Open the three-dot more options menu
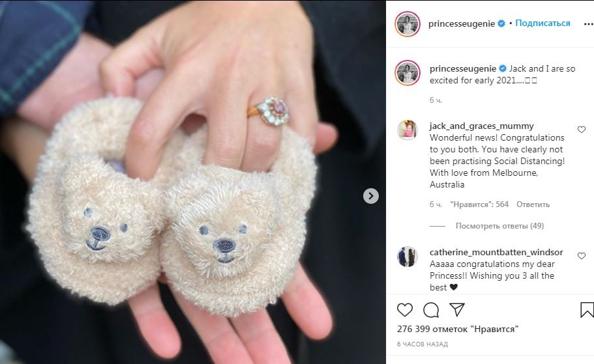The image size is (594, 364). pyautogui.click(x=588, y=24)
